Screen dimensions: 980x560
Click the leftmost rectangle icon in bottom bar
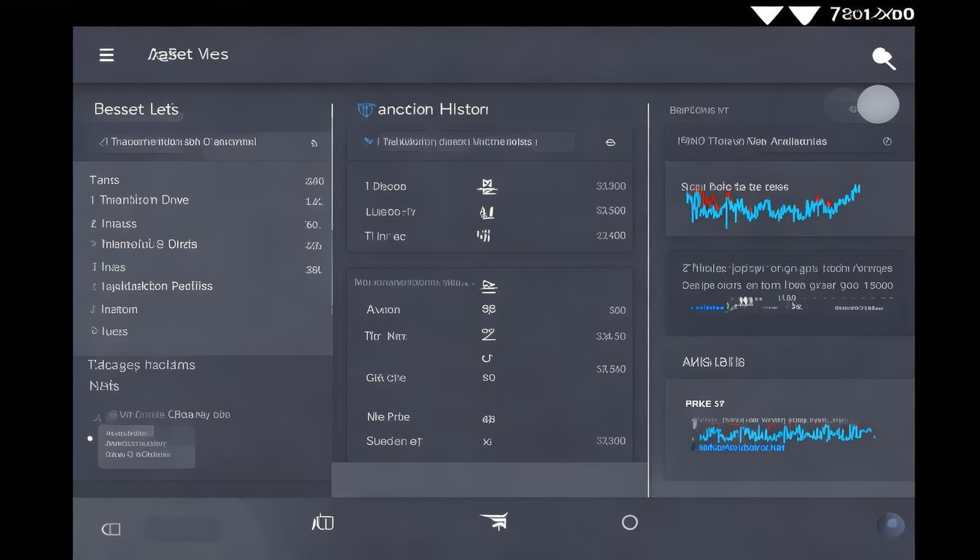pos(111,529)
